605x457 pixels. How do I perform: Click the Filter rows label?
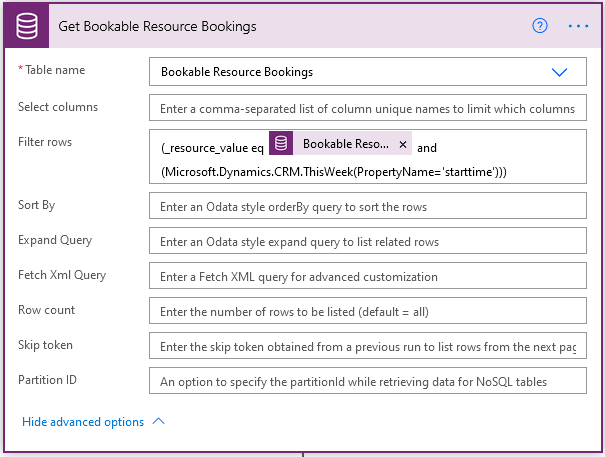45,142
